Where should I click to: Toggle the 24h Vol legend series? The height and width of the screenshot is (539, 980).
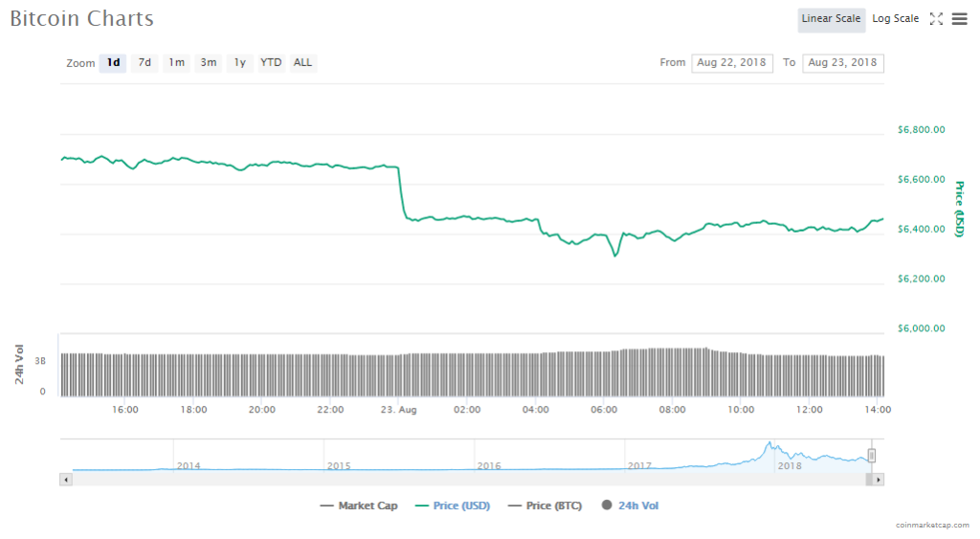(630, 505)
